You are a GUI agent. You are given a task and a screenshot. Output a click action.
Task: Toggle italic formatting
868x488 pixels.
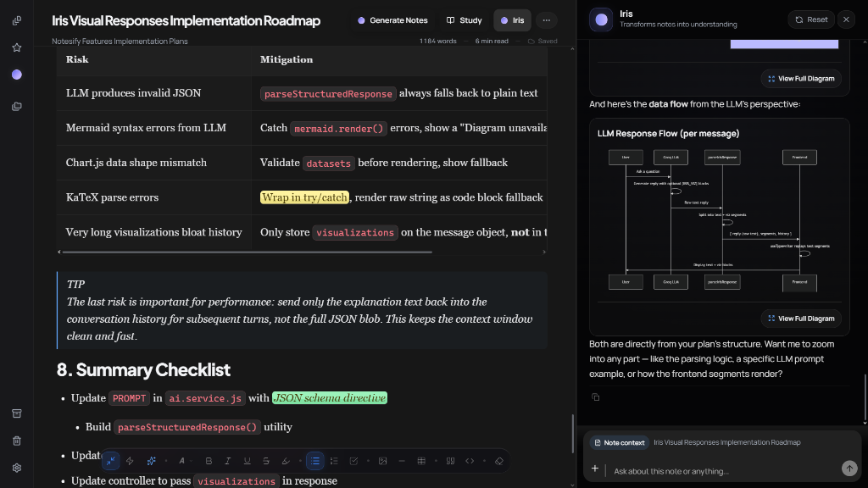(x=227, y=461)
